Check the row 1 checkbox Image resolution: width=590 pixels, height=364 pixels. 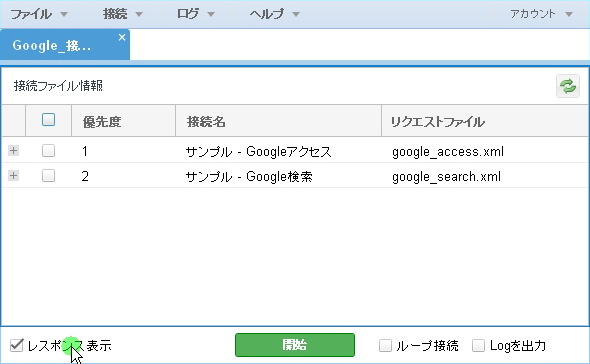tap(48, 151)
